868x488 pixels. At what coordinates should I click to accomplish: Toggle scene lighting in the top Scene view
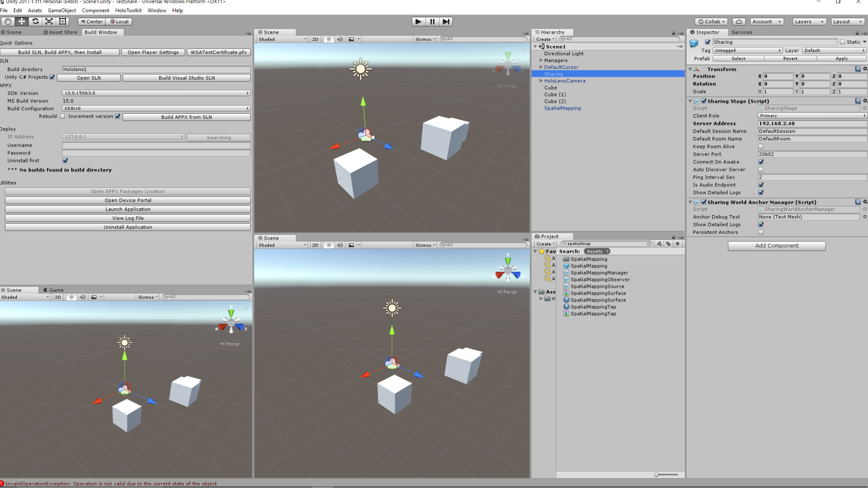[329, 39]
